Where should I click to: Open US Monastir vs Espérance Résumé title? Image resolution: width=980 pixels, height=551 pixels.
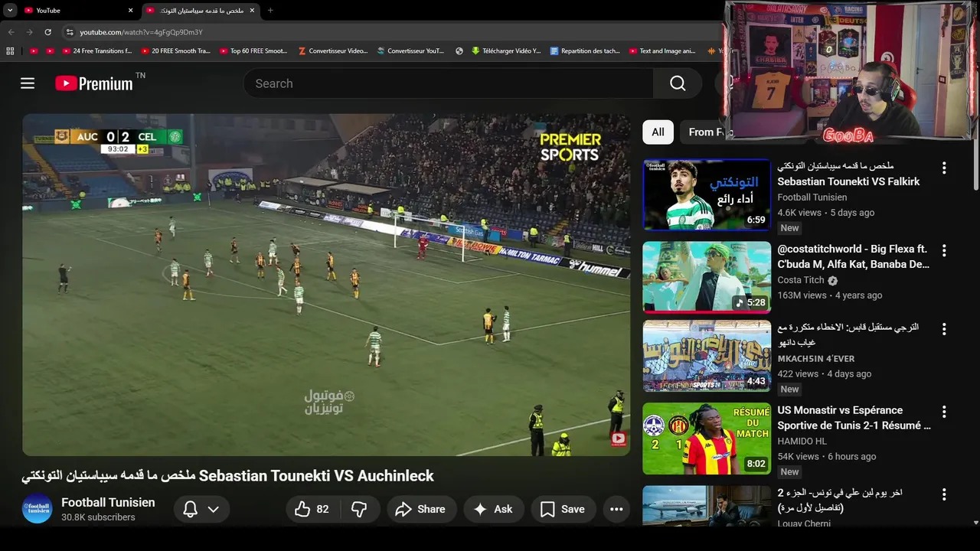854,418
